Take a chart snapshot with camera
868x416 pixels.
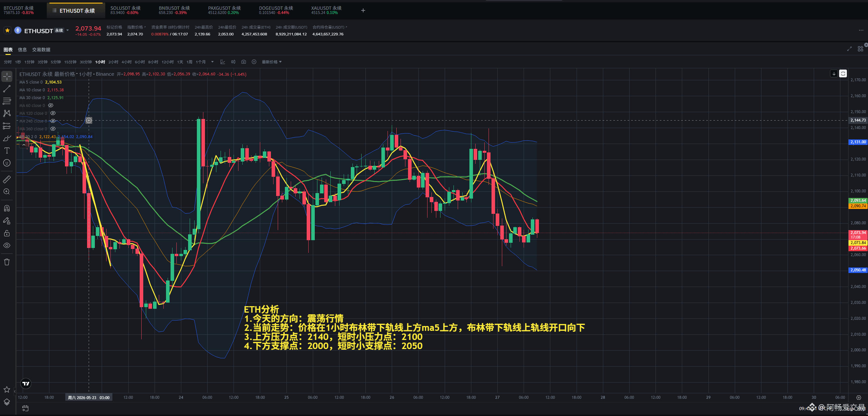(244, 62)
